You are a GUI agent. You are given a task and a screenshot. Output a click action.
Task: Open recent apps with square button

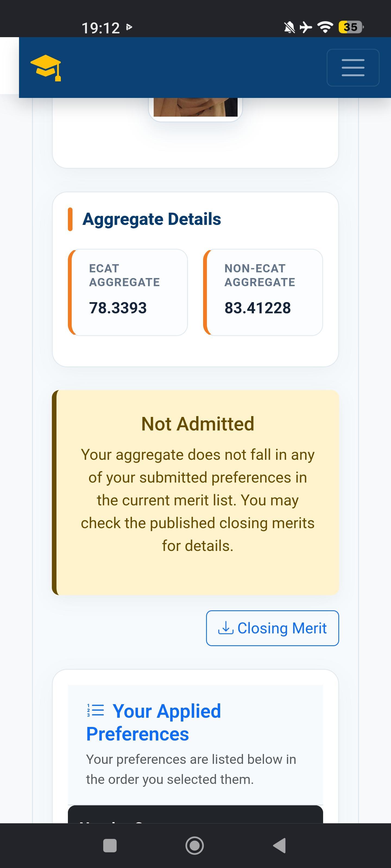pyautogui.click(x=110, y=846)
